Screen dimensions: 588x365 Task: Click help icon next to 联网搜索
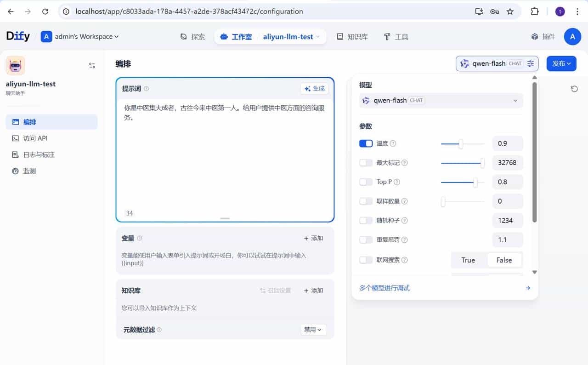[x=404, y=260]
